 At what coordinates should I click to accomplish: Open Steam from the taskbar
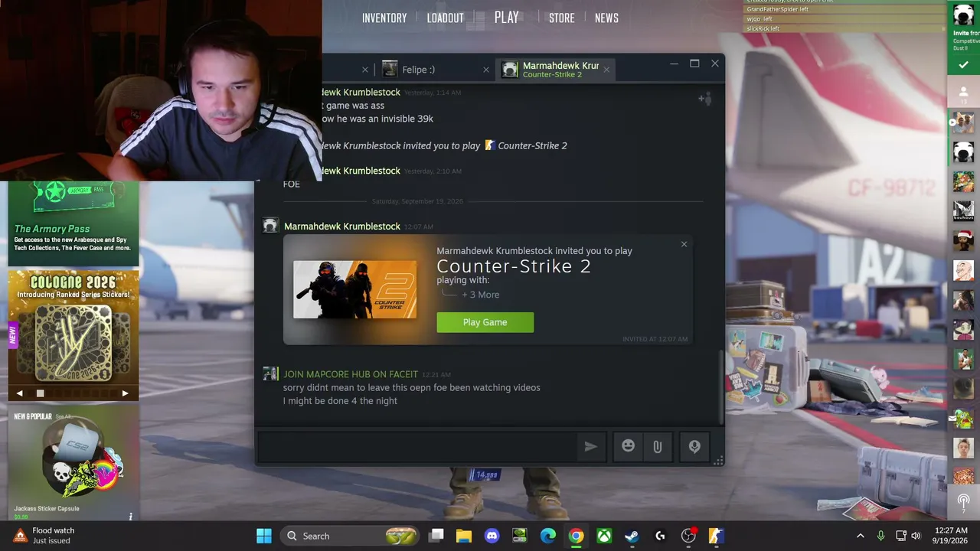coord(632,536)
